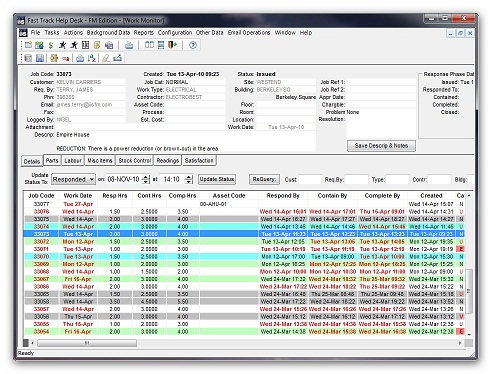Switch to the Satisfaction tab
Viewport: 492px width, 374px height.
(x=199, y=161)
